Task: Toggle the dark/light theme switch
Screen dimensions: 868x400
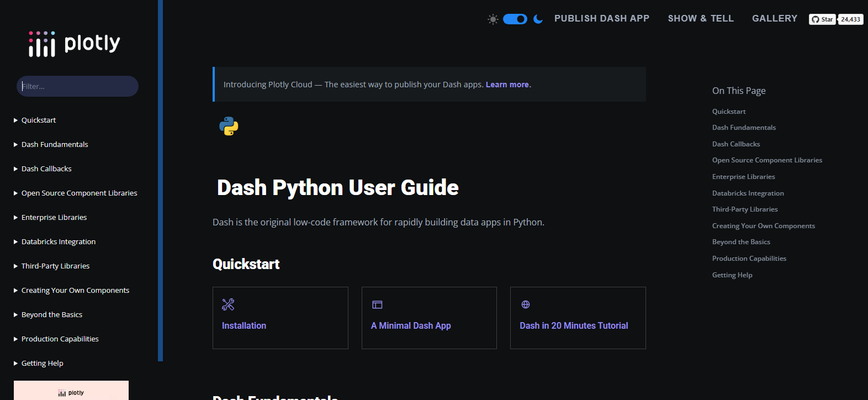Action: click(x=515, y=19)
